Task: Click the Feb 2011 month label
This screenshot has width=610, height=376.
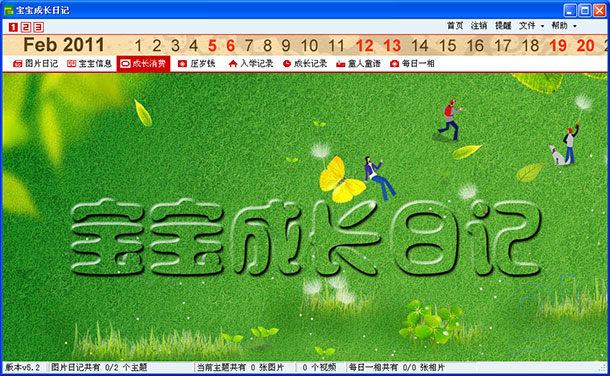Action: pyautogui.click(x=64, y=45)
